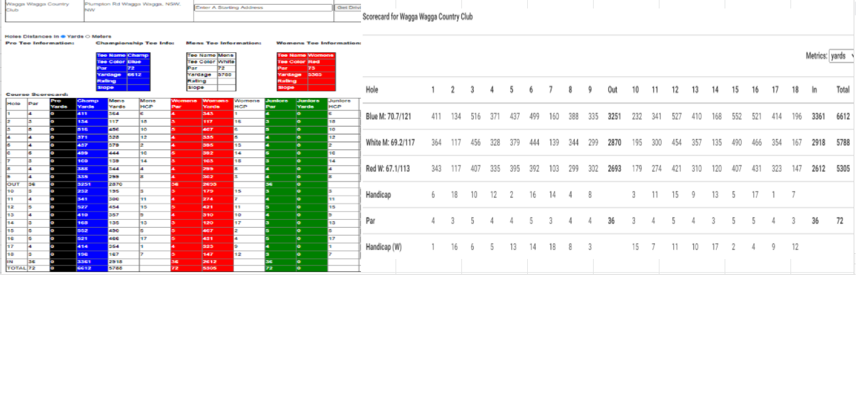Click Red Out value 2693 in right table
The image size is (868, 398).
[614, 169]
